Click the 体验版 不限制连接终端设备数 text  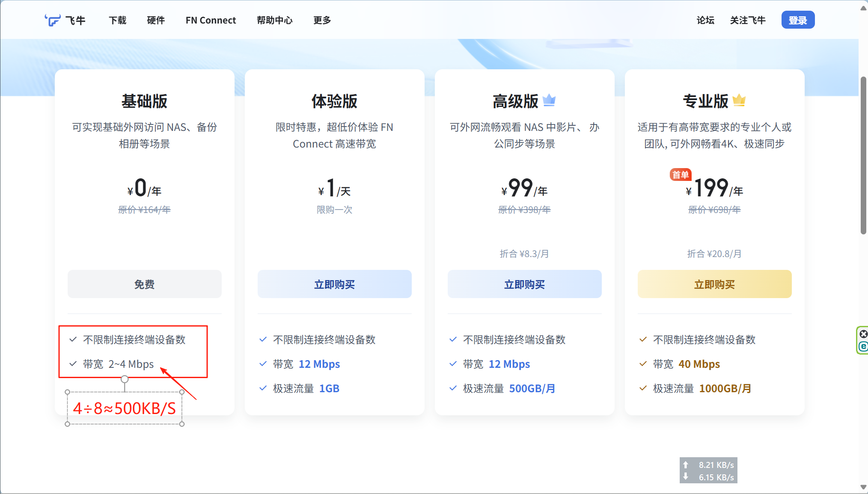coord(324,340)
